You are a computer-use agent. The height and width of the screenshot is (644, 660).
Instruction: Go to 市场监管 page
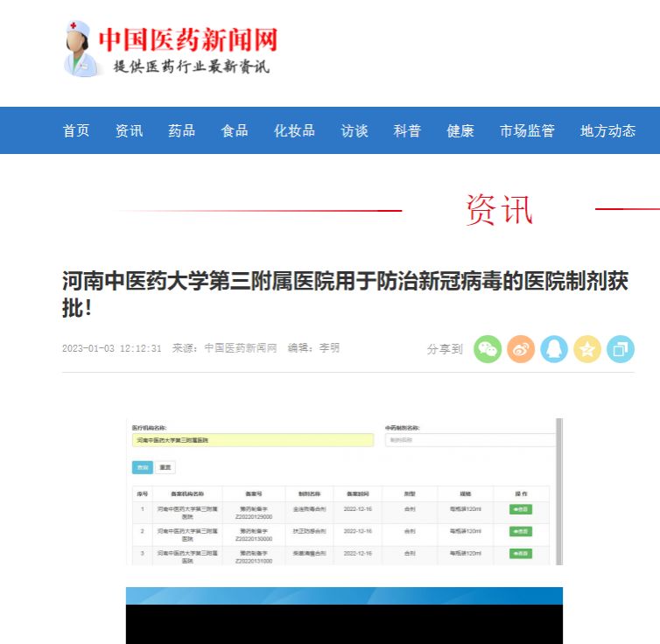tap(527, 130)
